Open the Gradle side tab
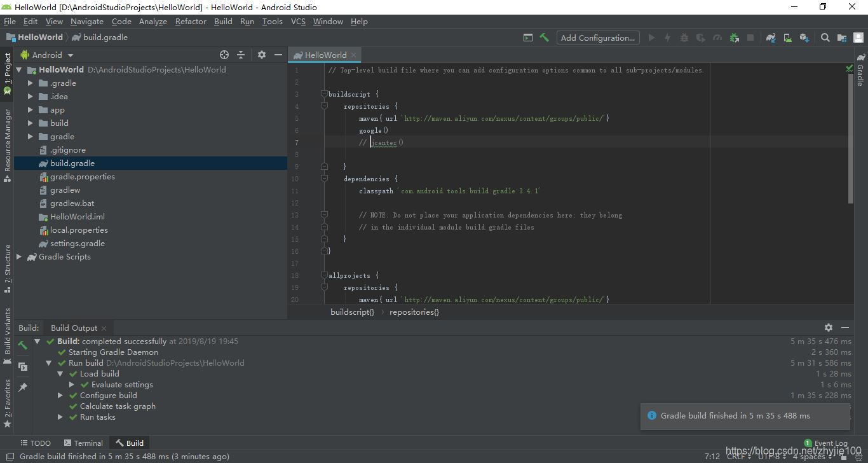 (860, 70)
